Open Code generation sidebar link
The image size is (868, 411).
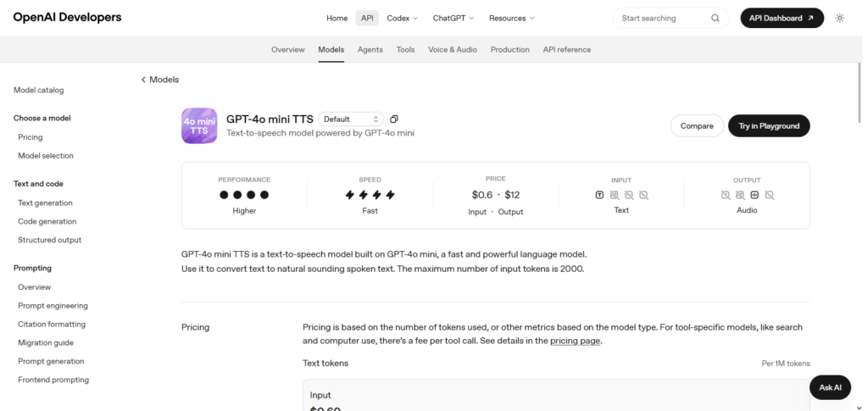coord(47,221)
